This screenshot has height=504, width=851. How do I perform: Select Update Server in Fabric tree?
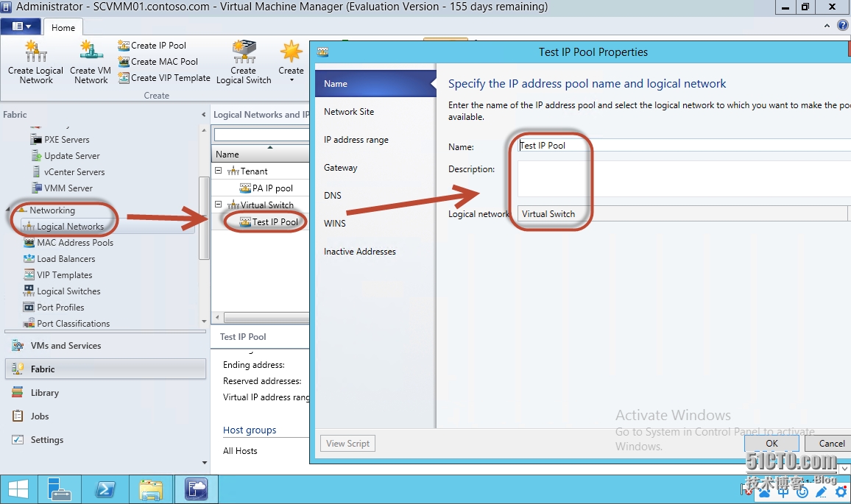point(66,156)
